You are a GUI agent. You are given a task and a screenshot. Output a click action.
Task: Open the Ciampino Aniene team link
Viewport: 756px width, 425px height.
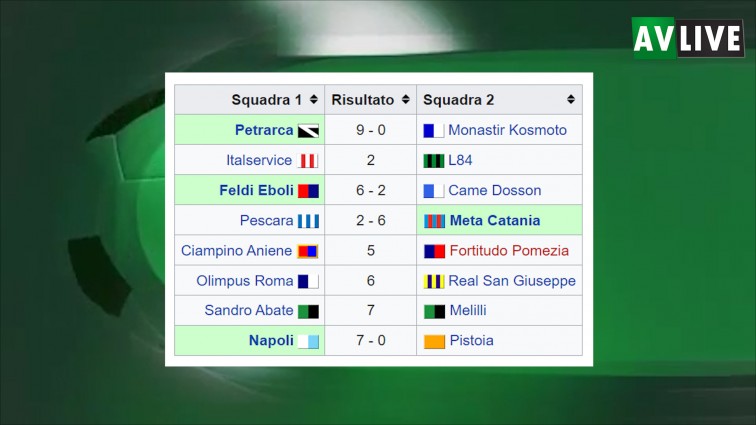[x=236, y=251]
